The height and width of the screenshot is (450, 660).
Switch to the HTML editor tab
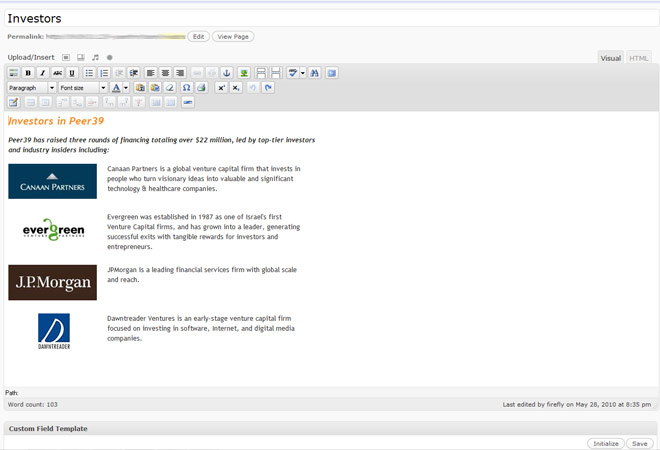pos(639,58)
